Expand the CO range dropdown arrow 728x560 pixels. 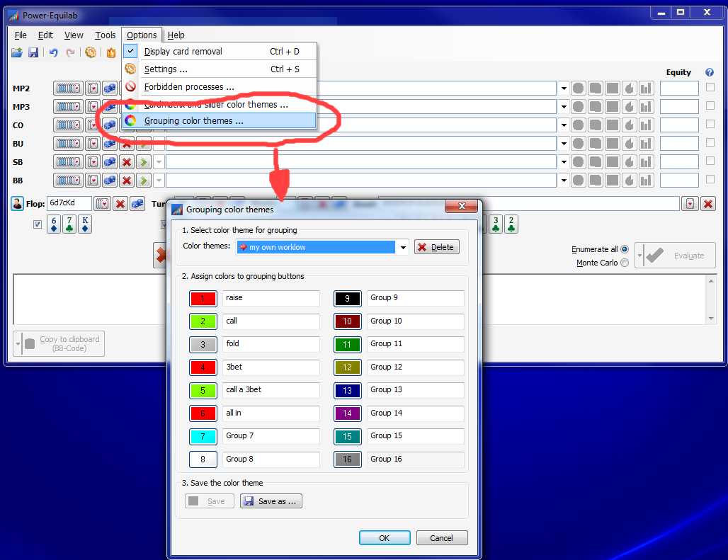point(564,125)
